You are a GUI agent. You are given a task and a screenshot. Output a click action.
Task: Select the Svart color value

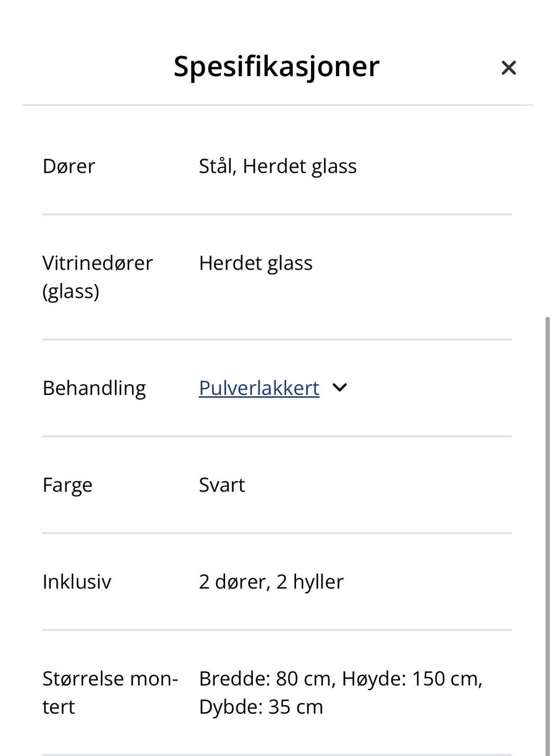(x=222, y=485)
